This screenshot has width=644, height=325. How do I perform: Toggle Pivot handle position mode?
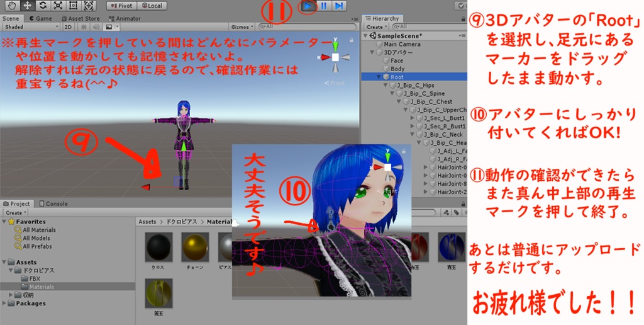click(x=121, y=6)
